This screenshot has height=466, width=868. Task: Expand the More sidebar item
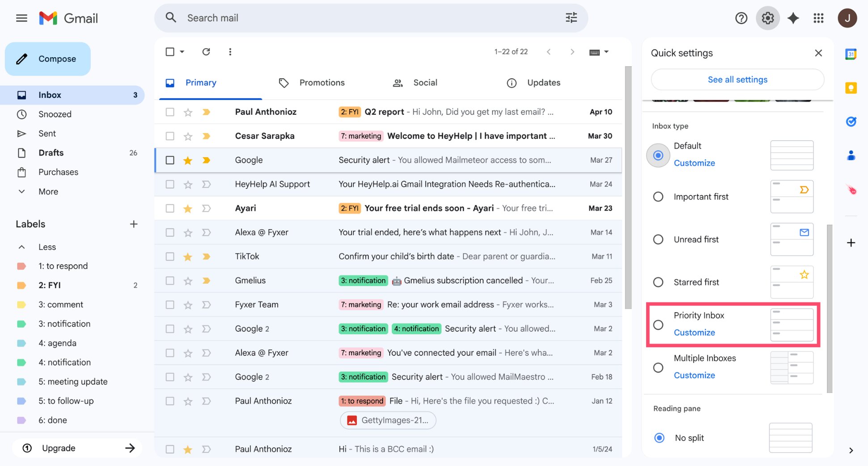48,192
